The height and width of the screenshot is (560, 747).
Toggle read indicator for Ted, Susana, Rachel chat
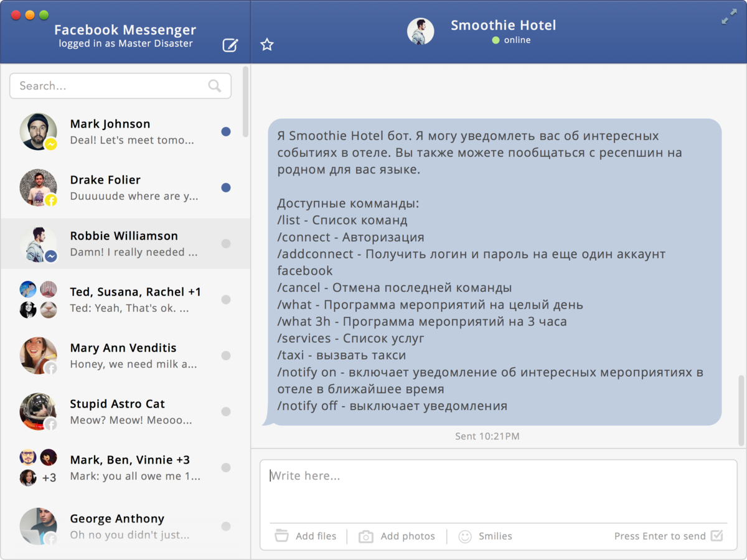226,299
